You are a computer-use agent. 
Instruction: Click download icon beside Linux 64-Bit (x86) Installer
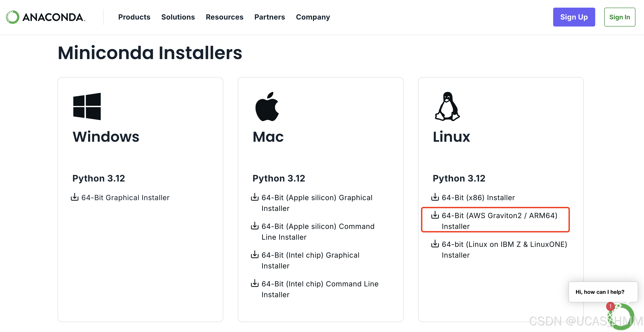click(x=435, y=197)
